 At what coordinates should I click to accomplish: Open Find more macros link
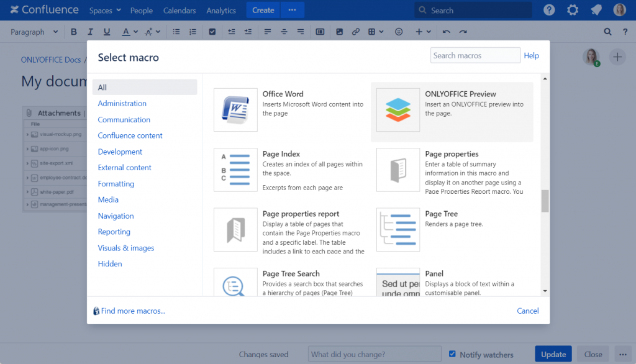(x=133, y=311)
